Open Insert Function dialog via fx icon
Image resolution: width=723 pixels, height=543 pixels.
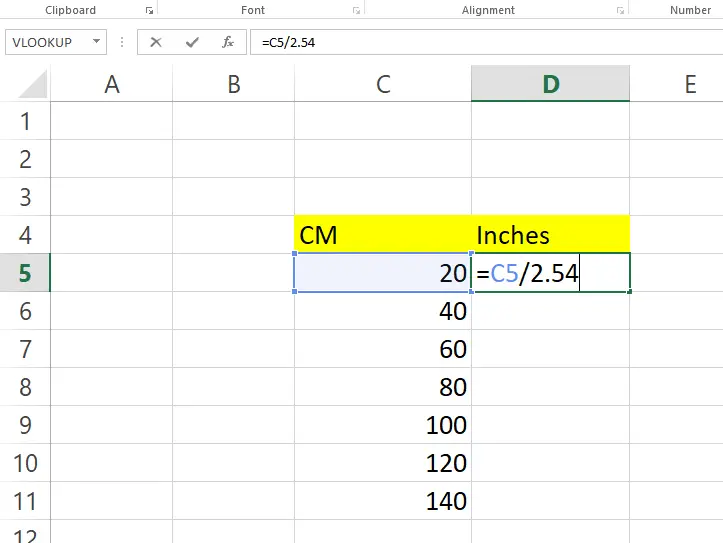coord(228,42)
